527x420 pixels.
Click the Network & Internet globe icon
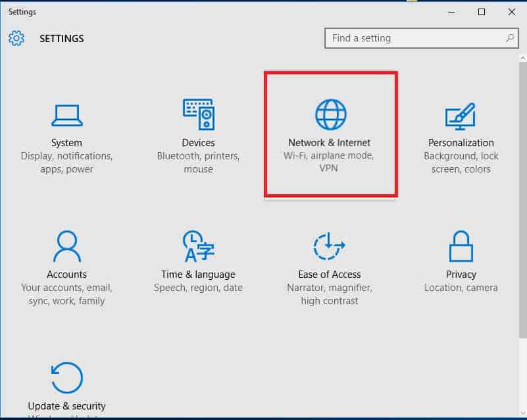(330, 115)
